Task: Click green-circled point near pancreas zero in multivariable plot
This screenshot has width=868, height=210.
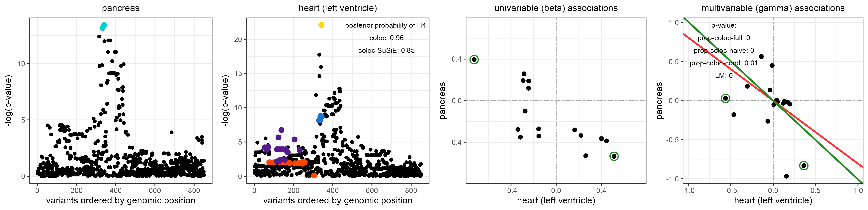Action: coord(726,98)
